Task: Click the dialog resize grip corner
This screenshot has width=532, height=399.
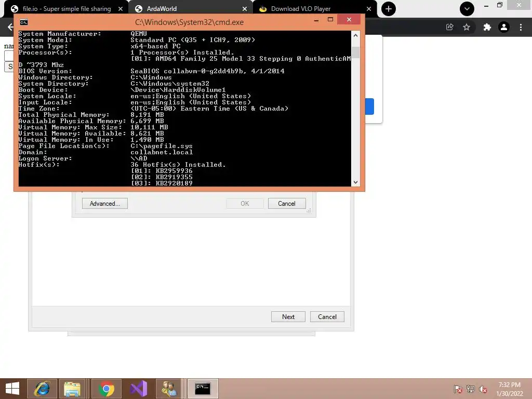Action: (x=309, y=211)
